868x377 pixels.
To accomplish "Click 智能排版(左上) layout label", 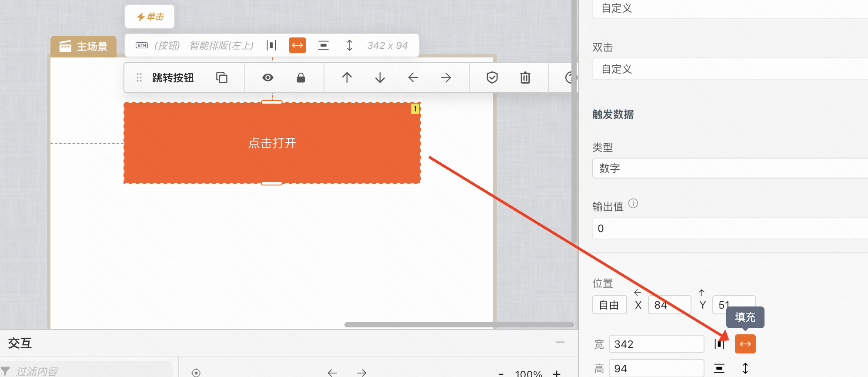I will coord(222,45).
